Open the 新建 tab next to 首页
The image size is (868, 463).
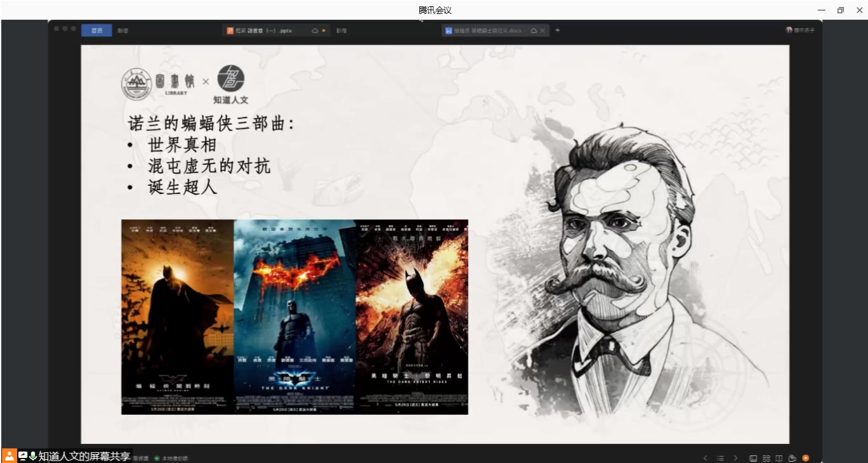tap(122, 30)
